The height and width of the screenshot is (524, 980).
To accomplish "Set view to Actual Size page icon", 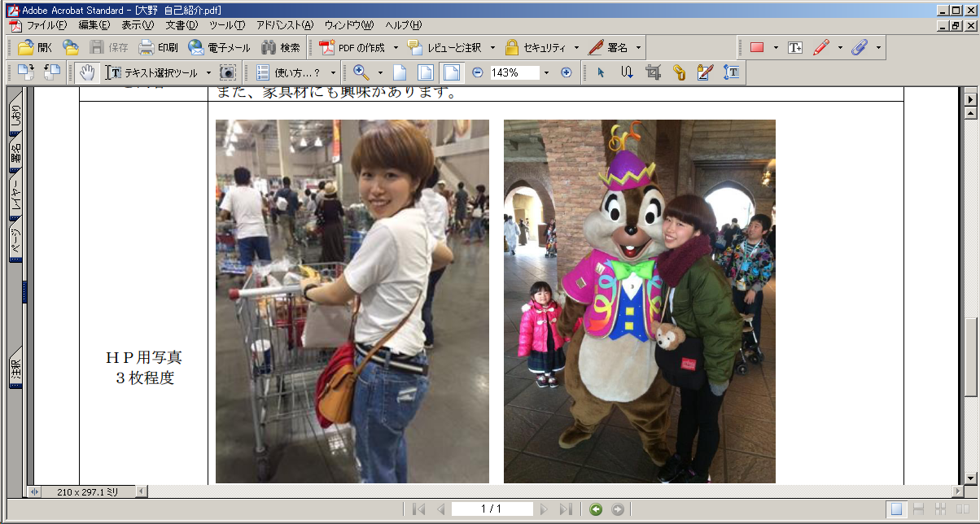I will pos(400,72).
